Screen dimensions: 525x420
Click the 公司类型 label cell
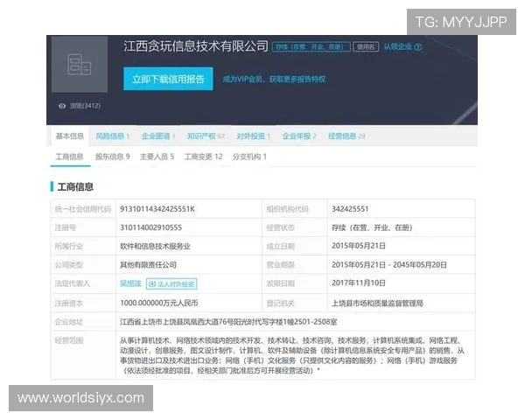point(83,265)
